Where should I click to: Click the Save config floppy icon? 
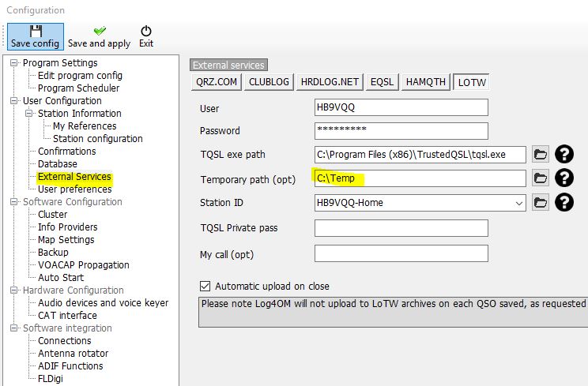[36, 31]
